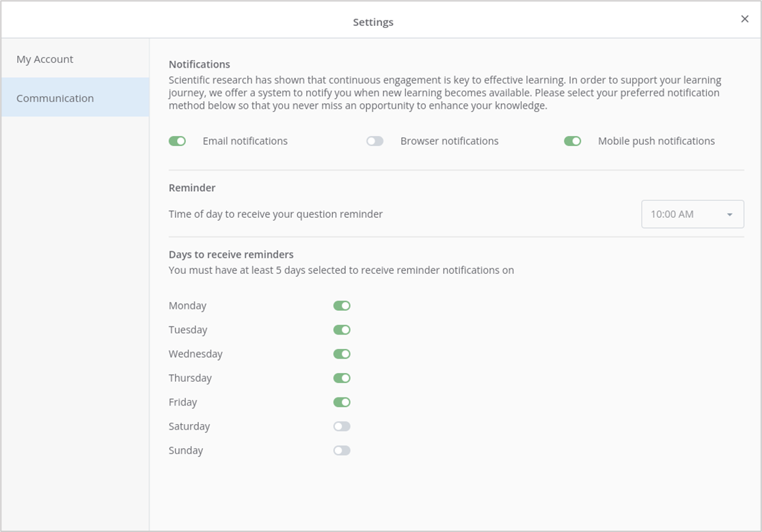Image resolution: width=762 pixels, height=532 pixels.
Task: Click the Browser notifications text label
Action: pos(449,141)
